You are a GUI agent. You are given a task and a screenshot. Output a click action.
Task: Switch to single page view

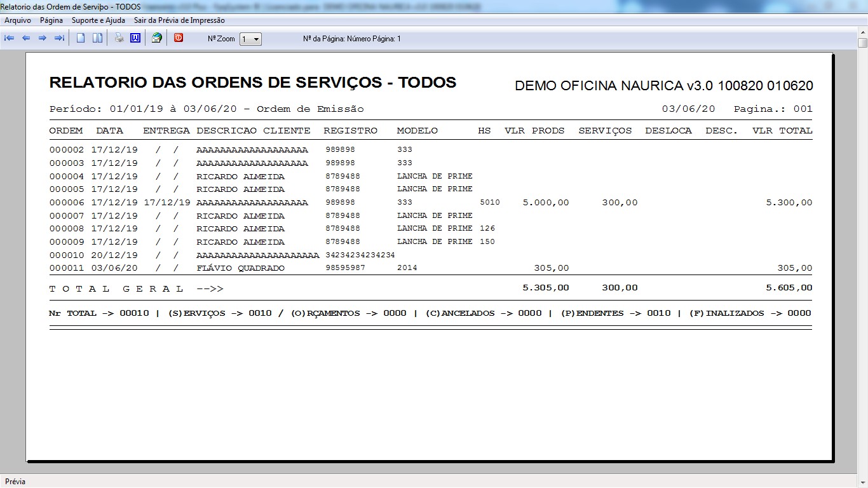(81, 38)
